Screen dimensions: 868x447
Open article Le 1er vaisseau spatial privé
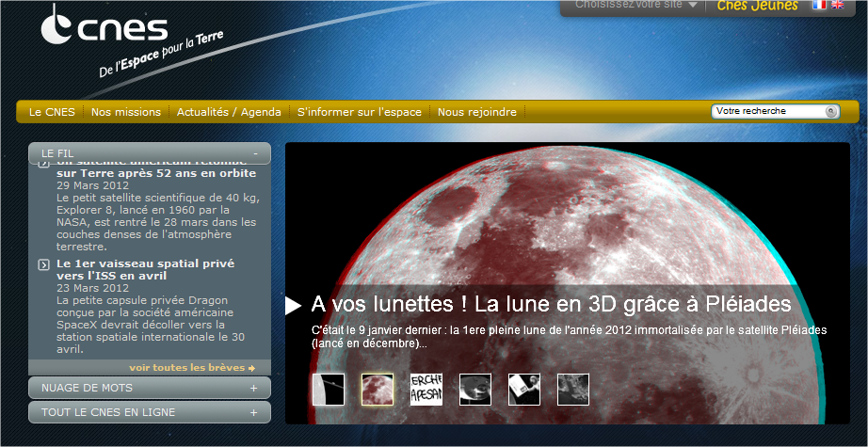(x=145, y=269)
